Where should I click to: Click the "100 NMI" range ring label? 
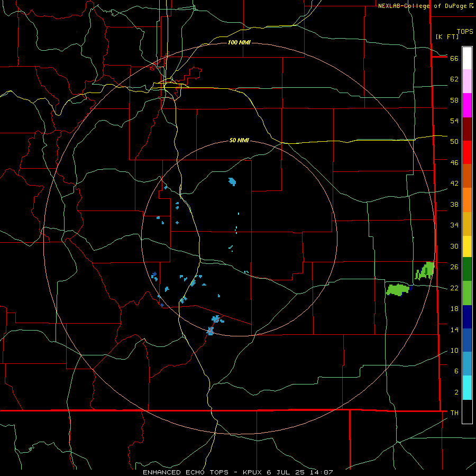pos(239,42)
